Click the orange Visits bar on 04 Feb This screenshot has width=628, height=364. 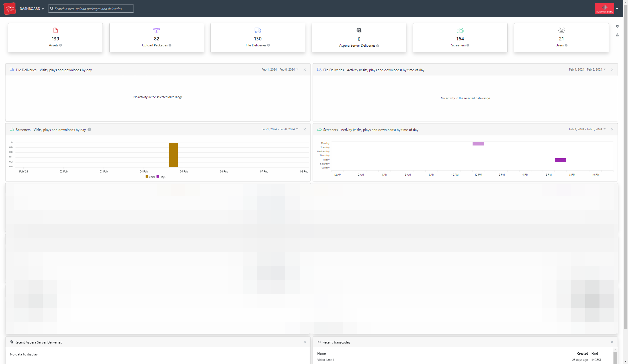click(x=173, y=155)
